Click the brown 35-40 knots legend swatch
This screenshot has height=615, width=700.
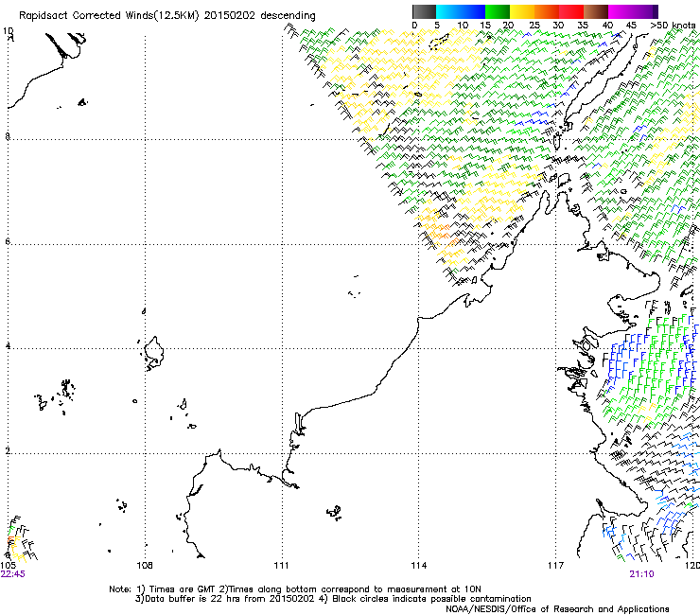click(x=596, y=11)
